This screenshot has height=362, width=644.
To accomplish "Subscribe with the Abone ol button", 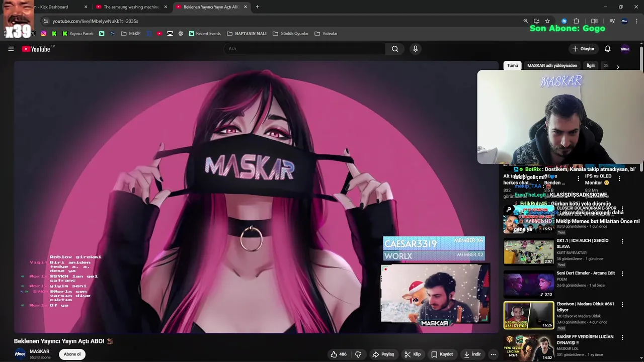I will [x=72, y=354].
